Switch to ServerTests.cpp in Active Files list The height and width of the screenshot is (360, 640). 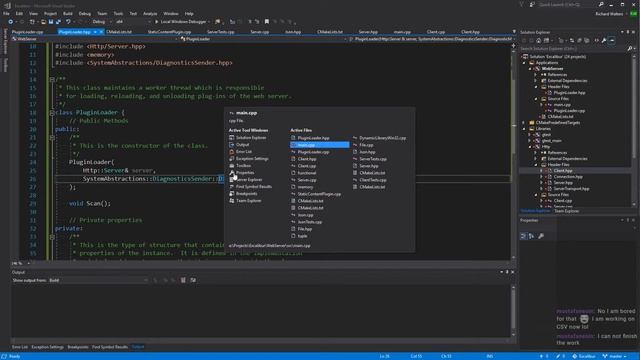[x=370, y=159]
